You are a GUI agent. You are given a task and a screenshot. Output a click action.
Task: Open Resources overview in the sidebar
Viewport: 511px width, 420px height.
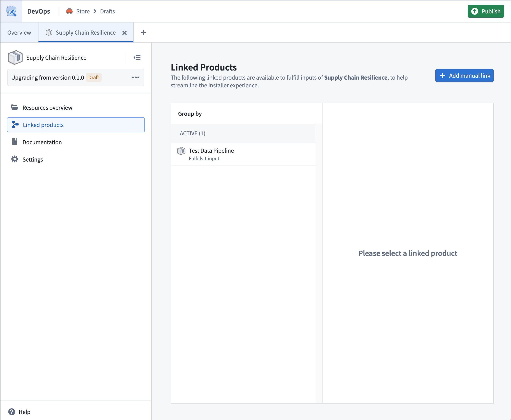76,108
